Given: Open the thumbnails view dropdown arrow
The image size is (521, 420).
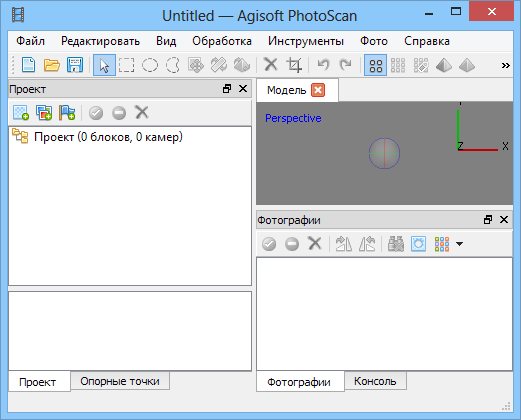Looking at the screenshot, I should click(x=460, y=244).
